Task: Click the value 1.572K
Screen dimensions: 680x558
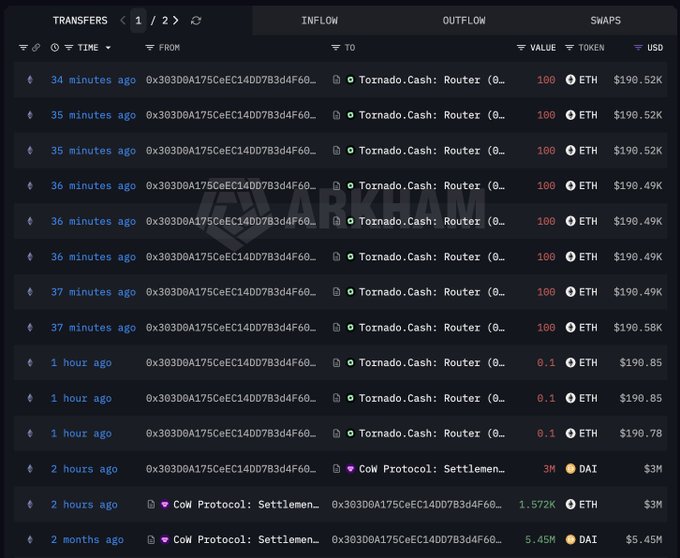Action: [x=537, y=504]
